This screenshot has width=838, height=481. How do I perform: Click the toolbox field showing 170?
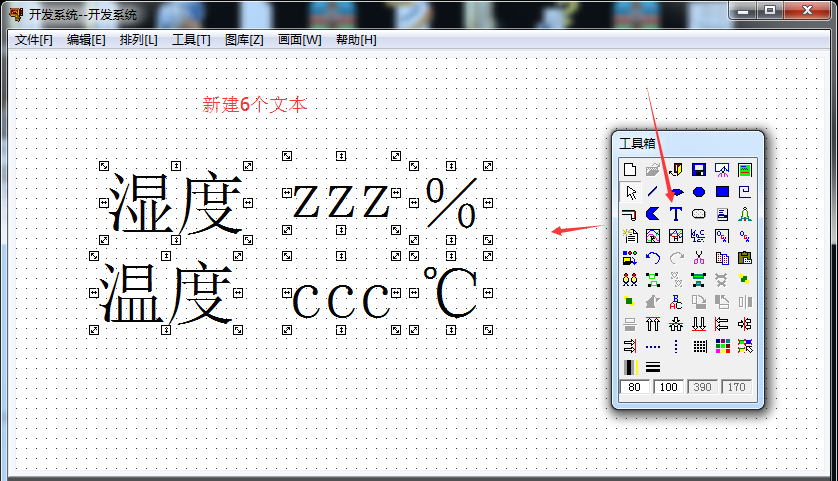[736, 387]
